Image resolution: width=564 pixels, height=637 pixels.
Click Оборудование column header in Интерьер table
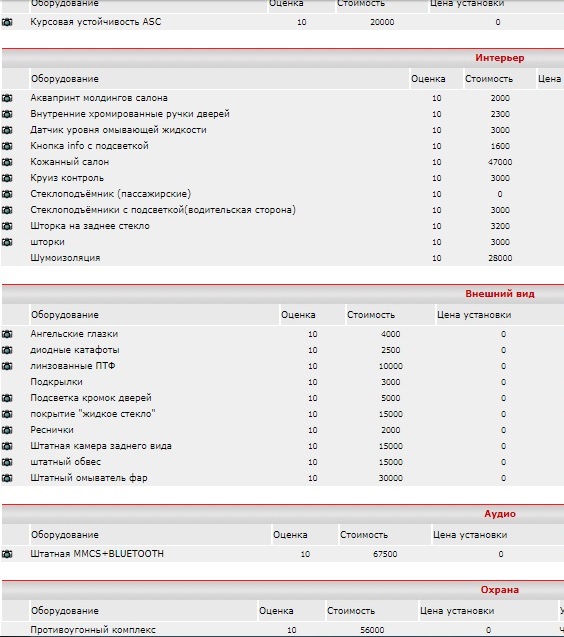65,79
